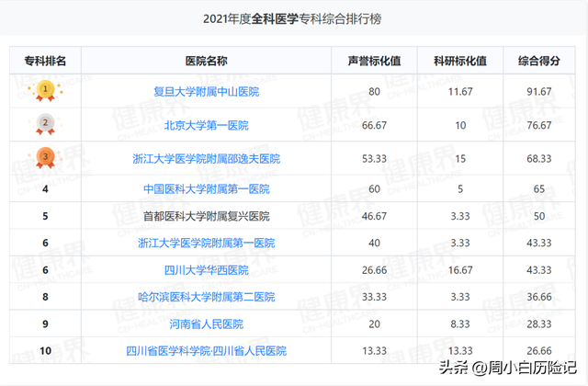Click rank number 9

[x=45, y=324]
